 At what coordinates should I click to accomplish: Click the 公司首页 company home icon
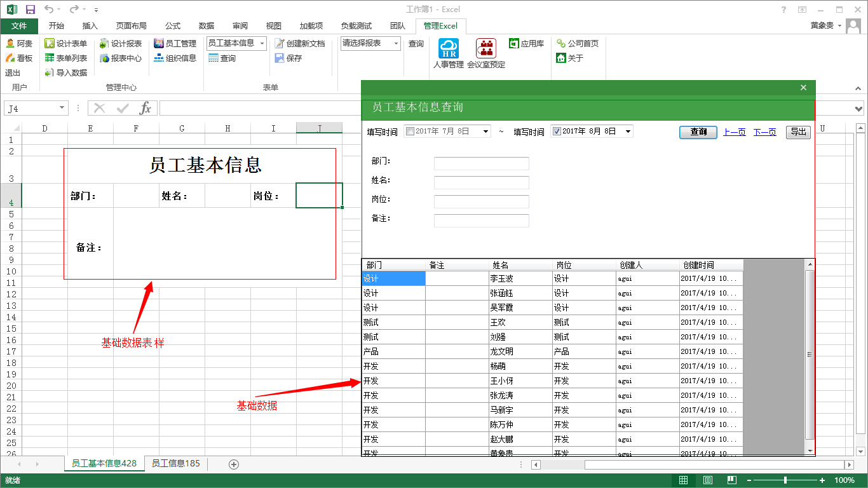(561, 44)
